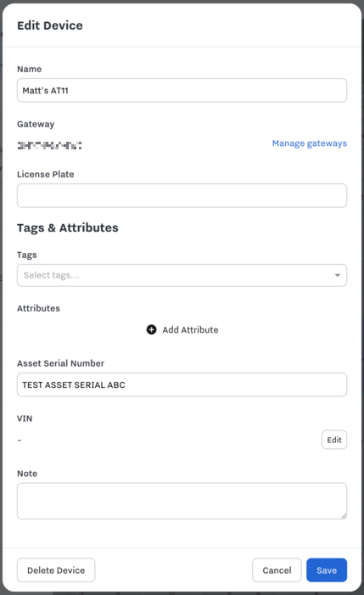Screen dimensions: 364x595
Task: Click the 'Name' field label
Action: tap(29, 69)
